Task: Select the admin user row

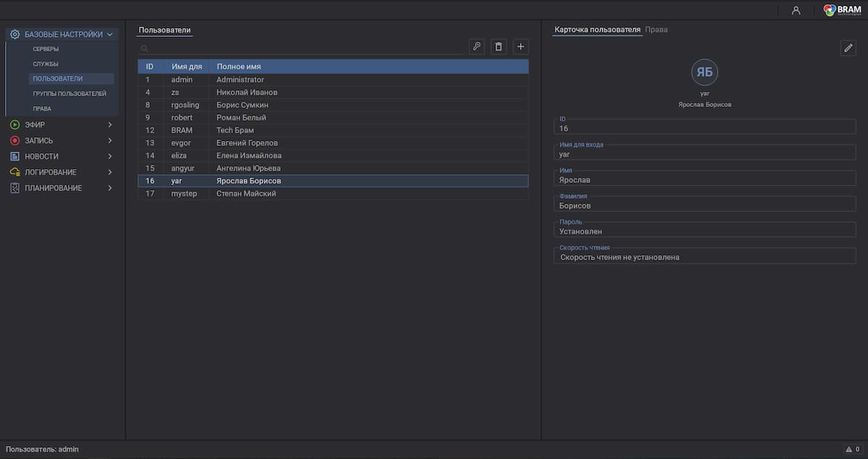Action: (333, 80)
